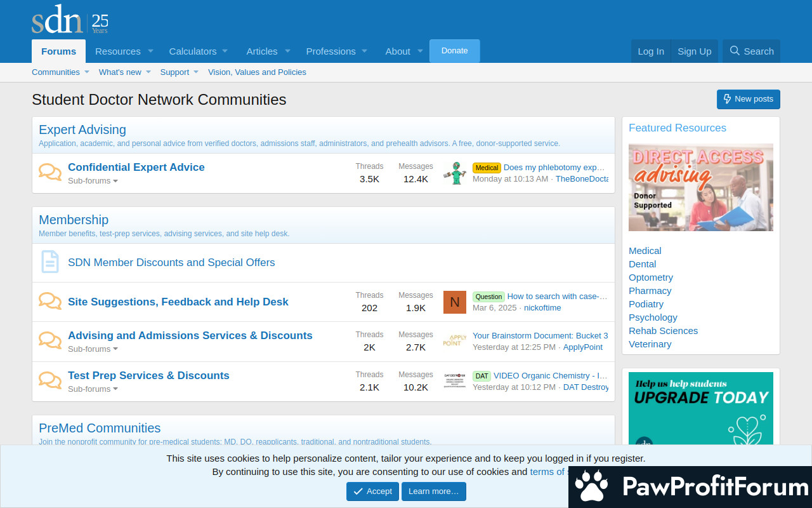Switch to the Forums tab
The image size is (812, 508).
(58, 51)
